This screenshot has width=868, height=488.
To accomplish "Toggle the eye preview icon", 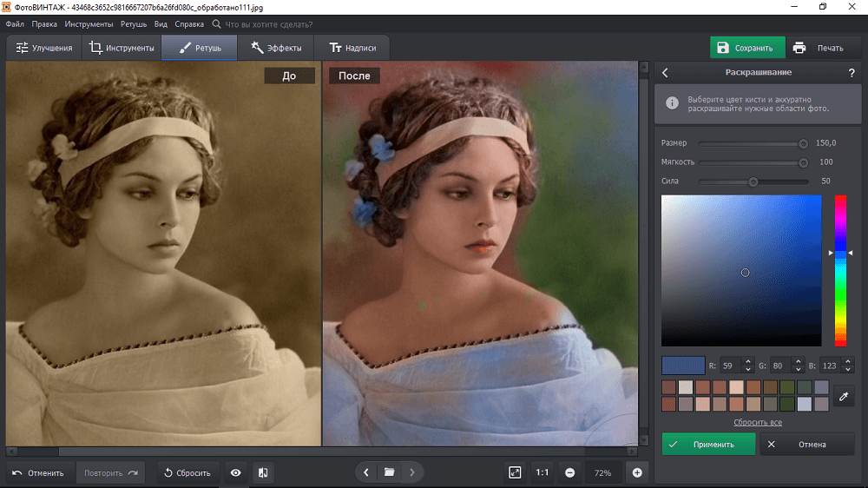I will coord(235,472).
